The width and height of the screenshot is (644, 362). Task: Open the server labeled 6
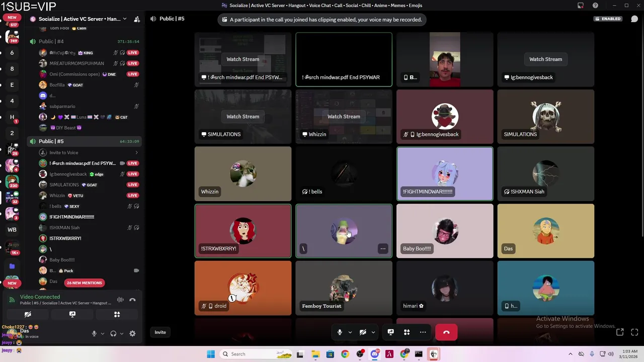pyautogui.click(x=12, y=53)
